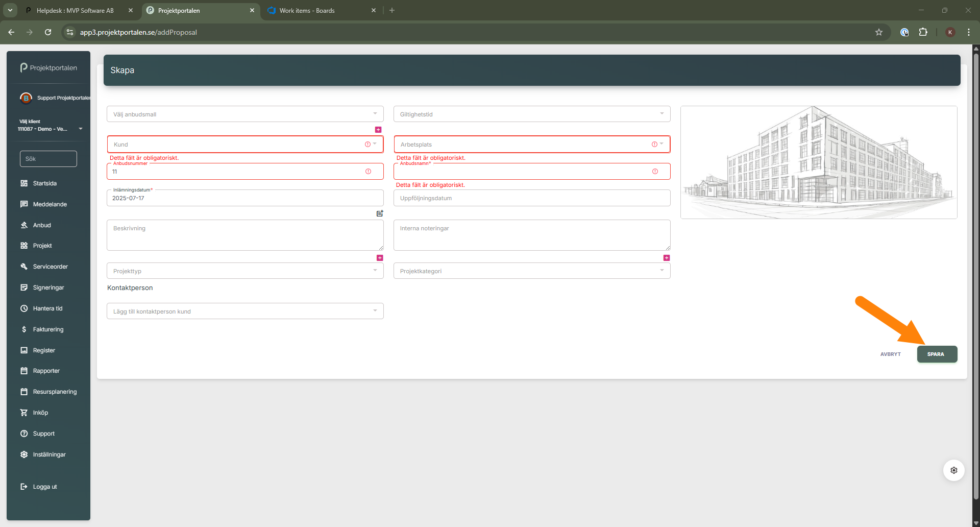980x527 pixels.
Task: Expand the Projektkategori dropdown
Action: pos(532,271)
